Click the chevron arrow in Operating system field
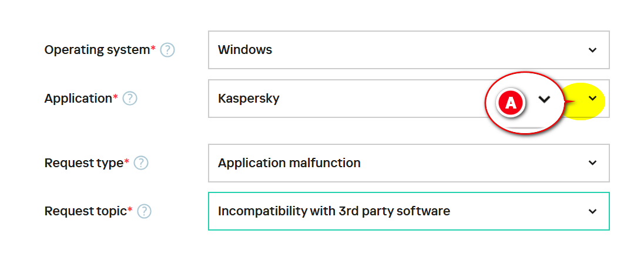The image size is (644, 264). [x=592, y=50]
